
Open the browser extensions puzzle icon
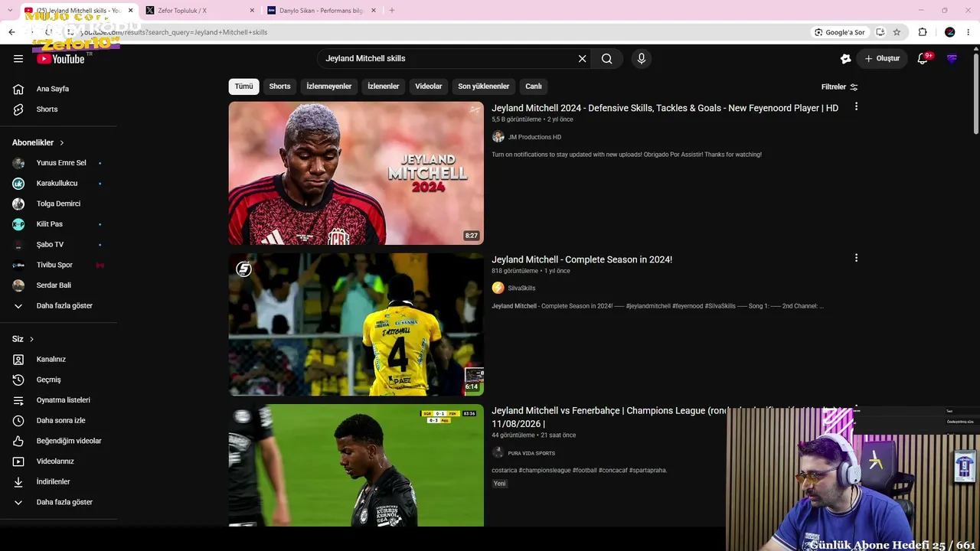(x=923, y=32)
